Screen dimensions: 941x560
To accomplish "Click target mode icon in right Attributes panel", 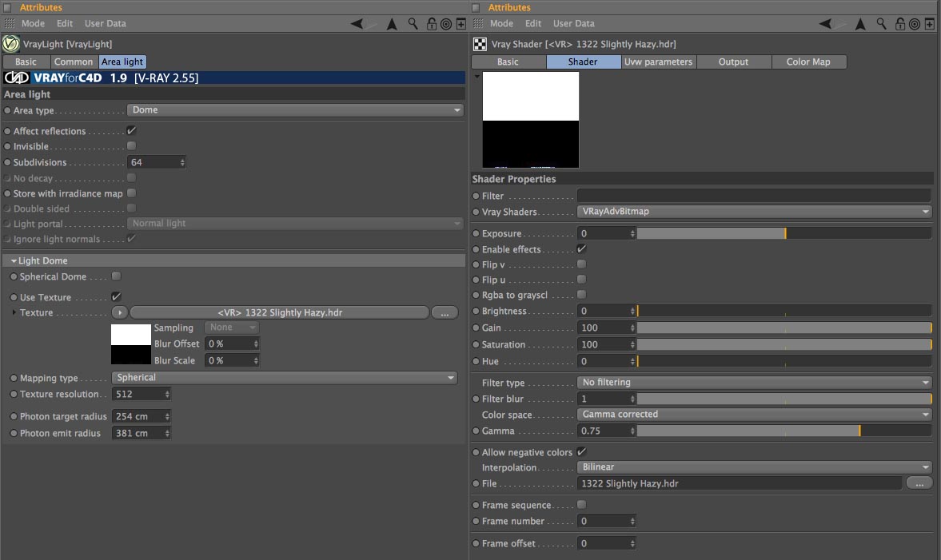I will [x=915, y=24].
